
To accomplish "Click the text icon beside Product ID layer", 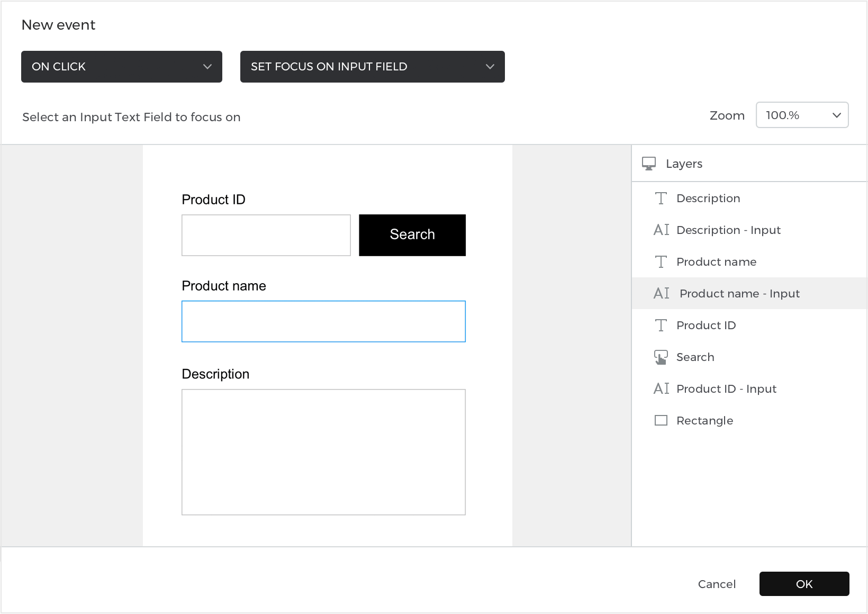I will click(661, 326).
